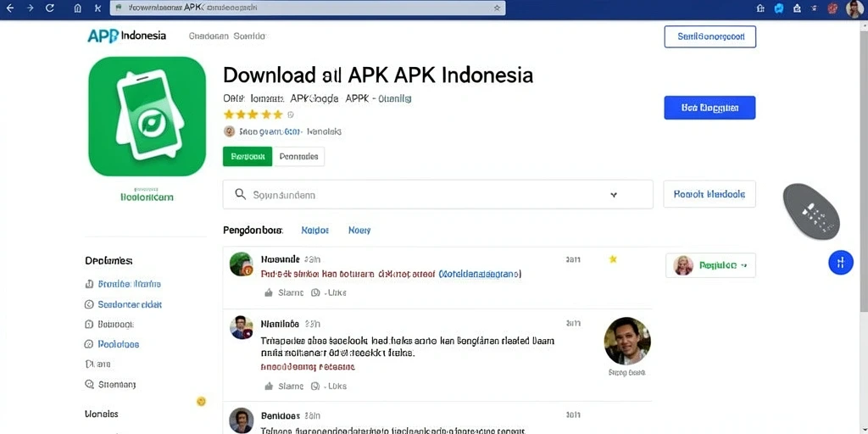Viewport: 868px width, 434px height.
Task: Click the thumbs-up Starne icon on Nianidoe's review
Action: pos(269,386)
